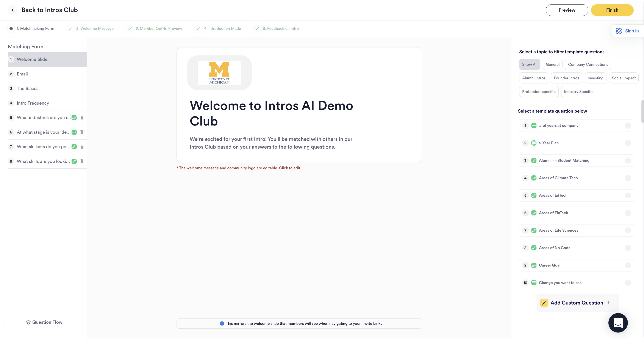Click Add Custom Question
Viewport: 644px width, 339px height.
coord(577,303)
